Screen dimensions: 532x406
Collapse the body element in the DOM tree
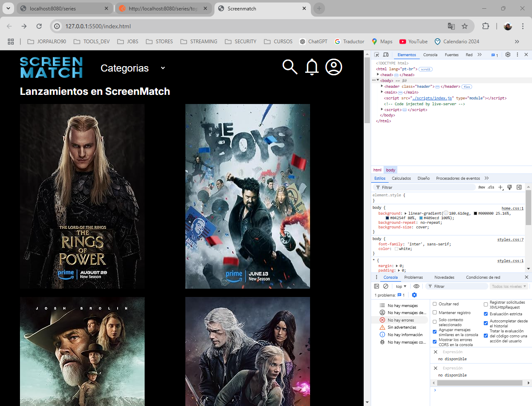tap(378, 80)
